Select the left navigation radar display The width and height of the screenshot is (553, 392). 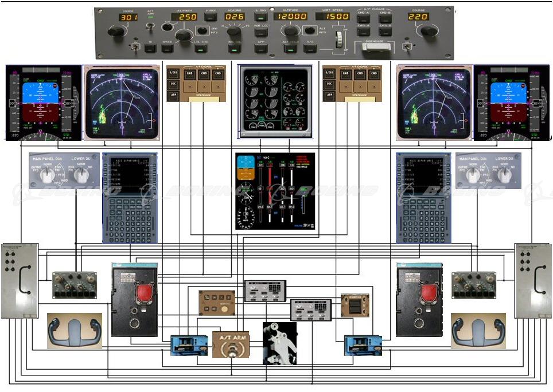(122, 102)
